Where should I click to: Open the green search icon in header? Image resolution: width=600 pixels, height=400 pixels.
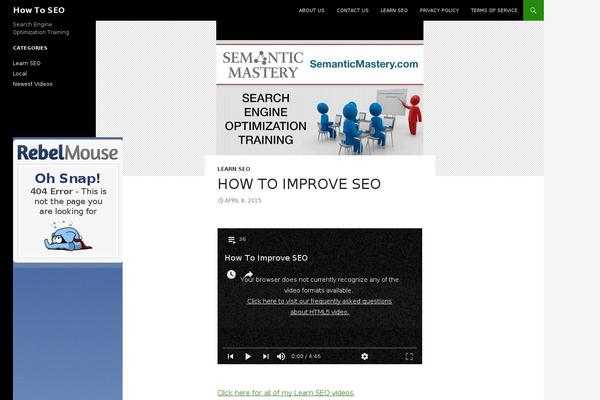coord(533,10)
